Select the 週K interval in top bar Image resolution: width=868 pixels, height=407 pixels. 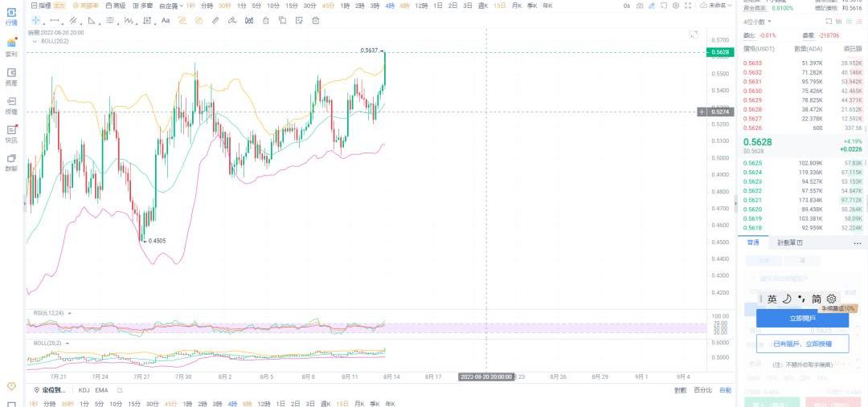tap(483, 6)
